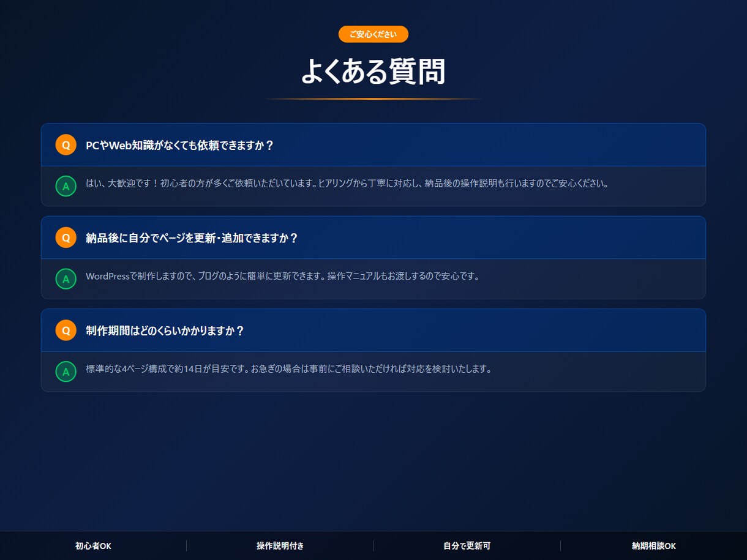Click 操作説明付き in the bottom bar
The height and width of the screenshot is (560, 747).
point(280,546)
